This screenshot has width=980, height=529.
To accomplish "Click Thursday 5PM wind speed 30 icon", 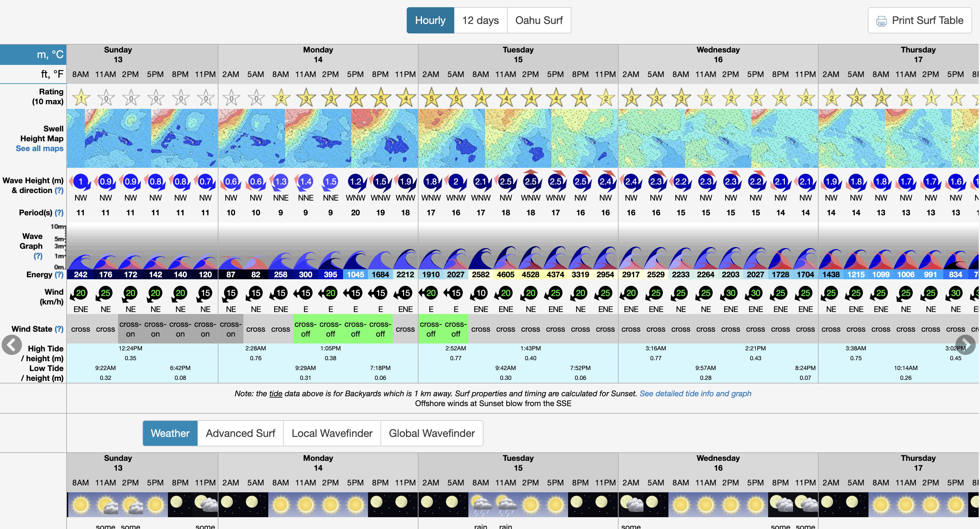I will point(956,293).
